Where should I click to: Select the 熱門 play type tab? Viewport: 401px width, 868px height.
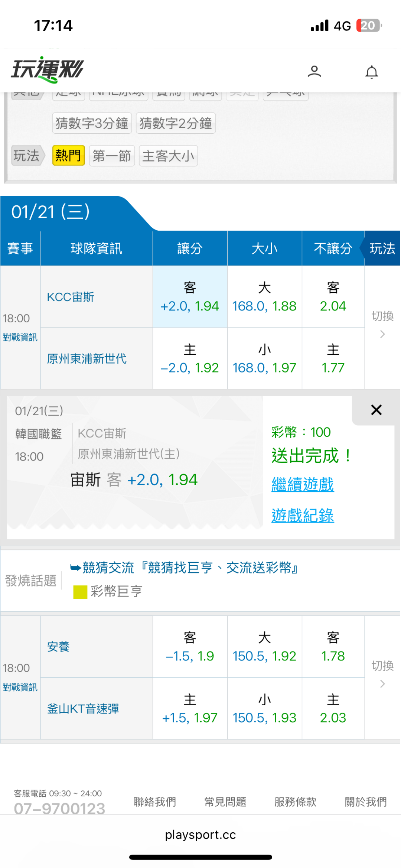pos(68,156)
